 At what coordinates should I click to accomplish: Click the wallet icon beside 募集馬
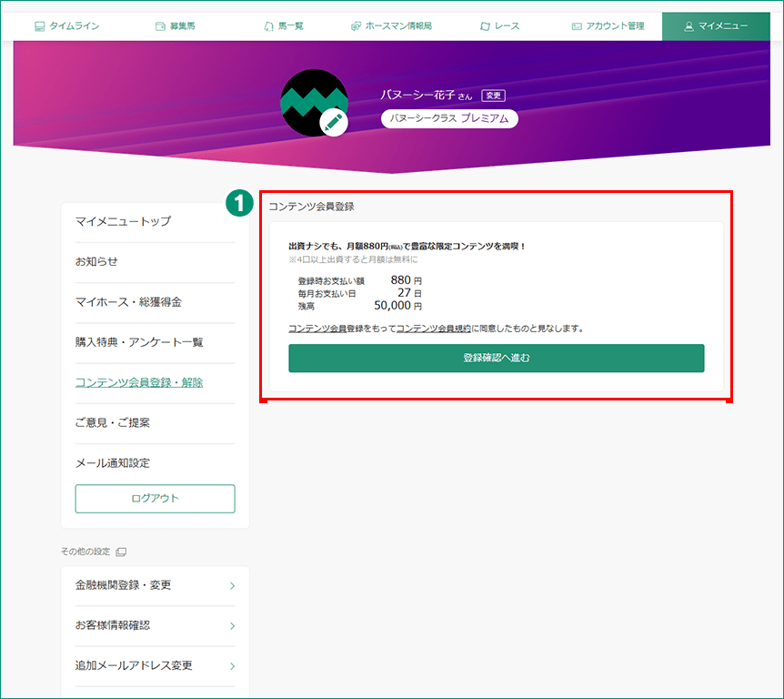(x=160, y=26)
